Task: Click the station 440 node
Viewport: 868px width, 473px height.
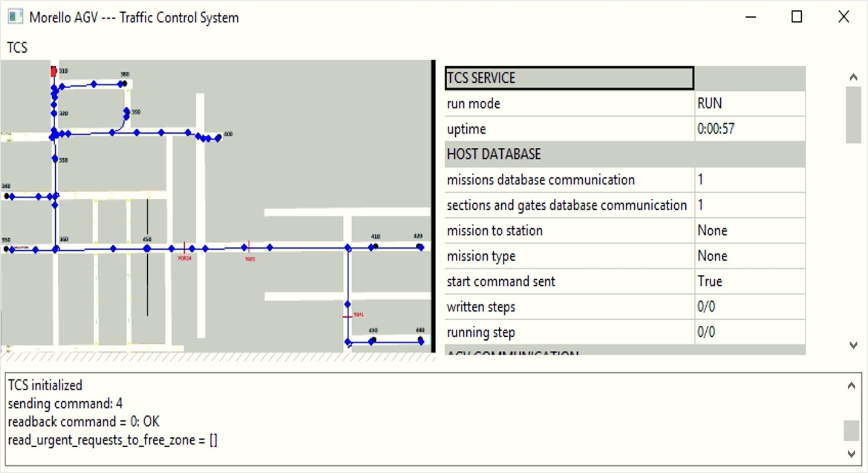Action: click(x=421, y=340)
